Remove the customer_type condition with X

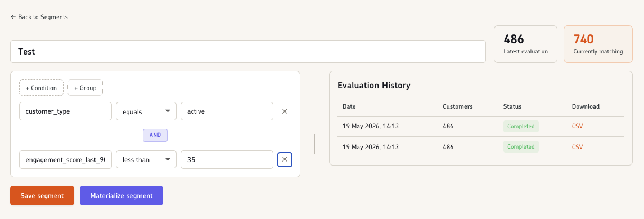click(285, 111)
